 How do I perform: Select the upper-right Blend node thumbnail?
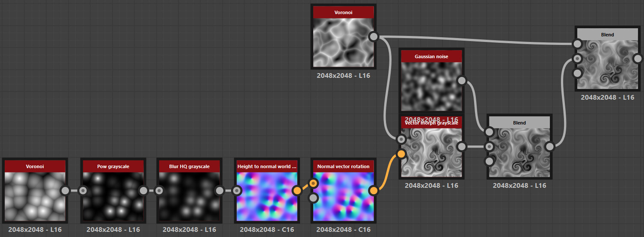(608, 64)
